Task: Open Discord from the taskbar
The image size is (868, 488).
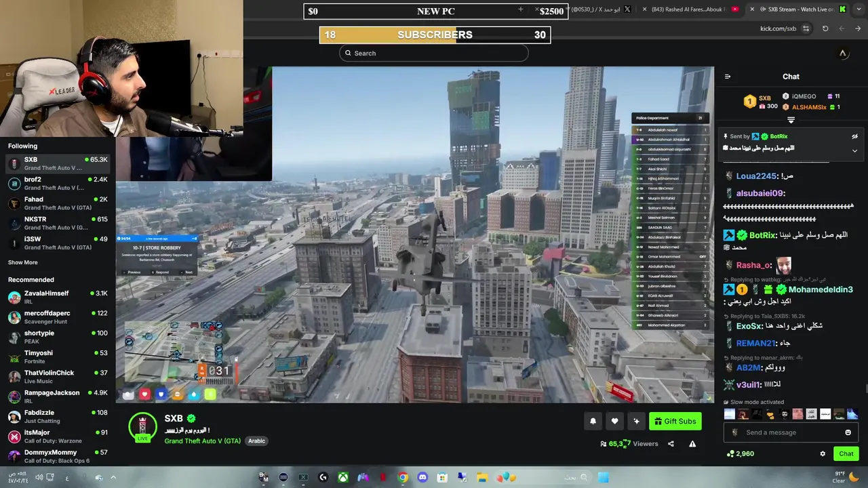Action: pos(422,477)
